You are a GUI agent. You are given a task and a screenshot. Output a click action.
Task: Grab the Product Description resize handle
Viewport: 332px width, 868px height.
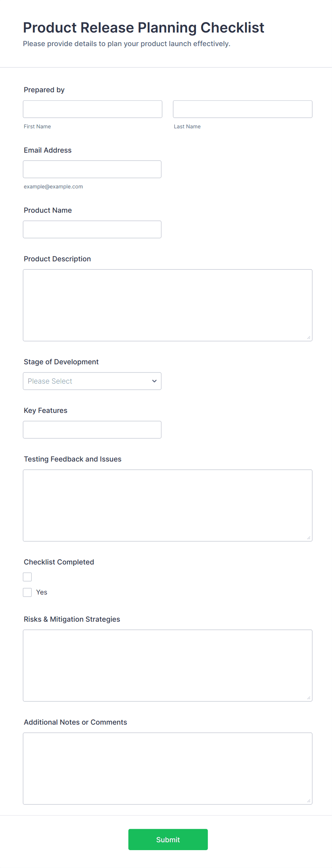click(x=309, y=337)
